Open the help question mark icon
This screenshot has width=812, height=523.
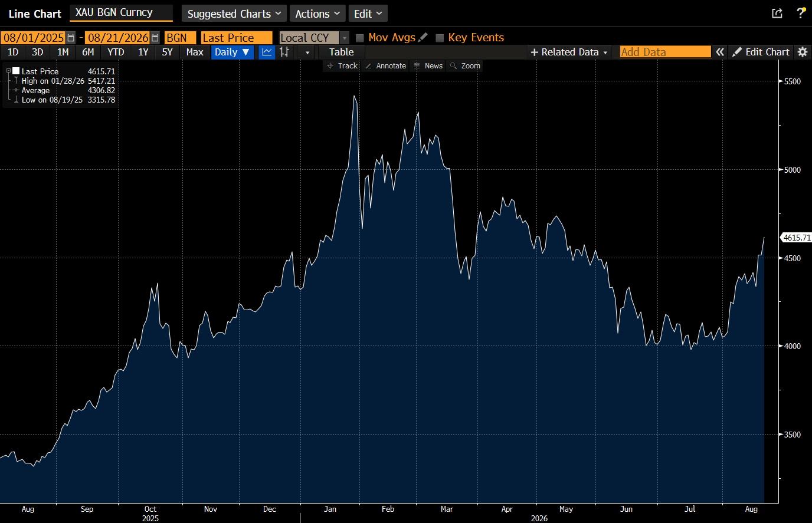point(801,13)
